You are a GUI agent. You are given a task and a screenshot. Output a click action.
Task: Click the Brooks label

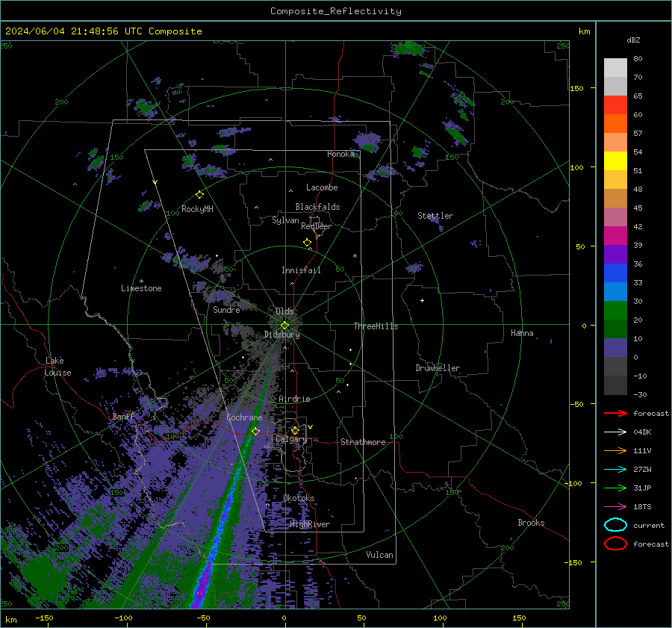coord(531,523)
